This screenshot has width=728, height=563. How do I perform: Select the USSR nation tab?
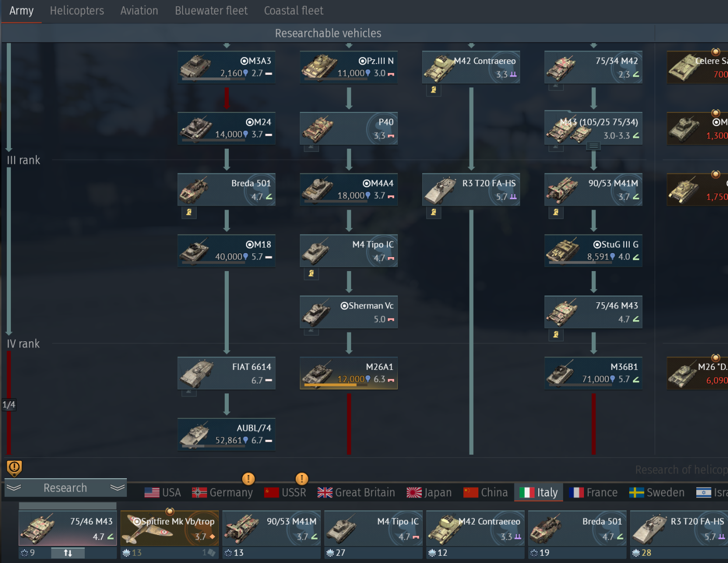pos(285,492)
